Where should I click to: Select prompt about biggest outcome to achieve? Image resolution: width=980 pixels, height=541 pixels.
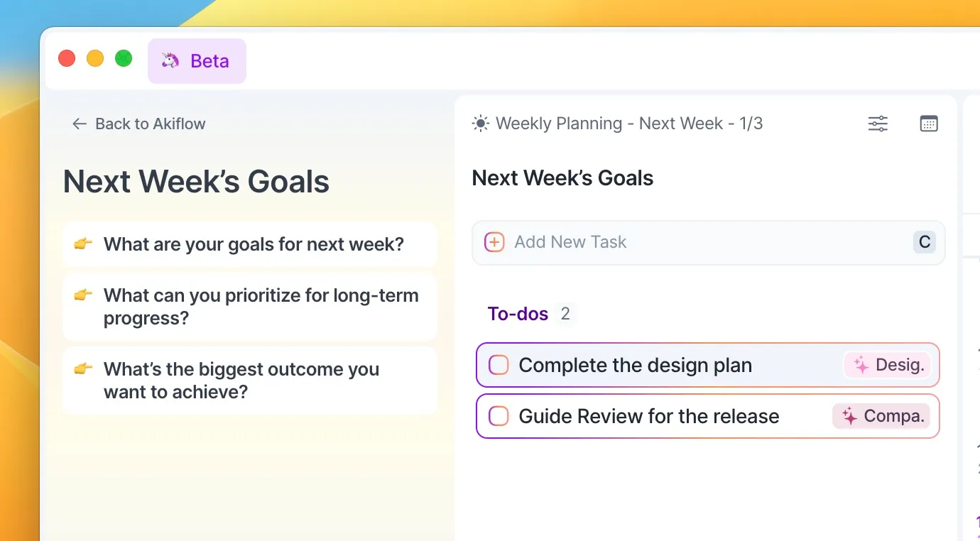249,381
